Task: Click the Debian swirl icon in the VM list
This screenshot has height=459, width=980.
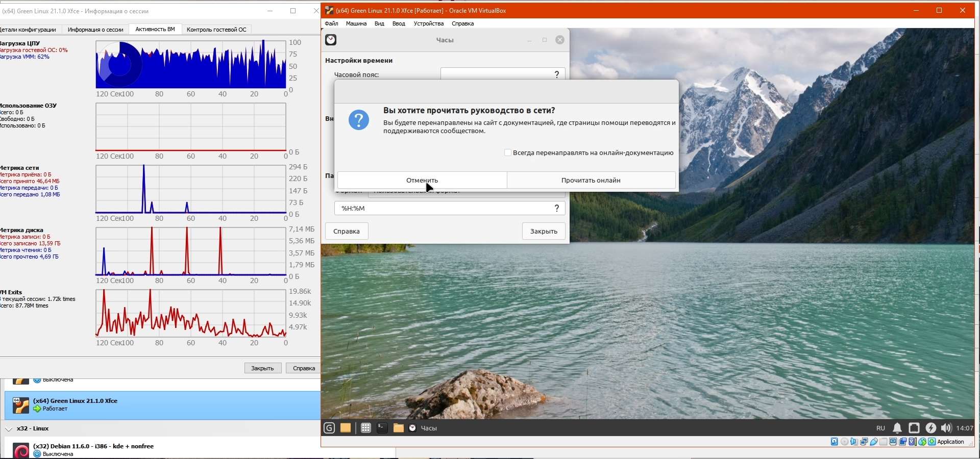Action: click(21, 451)
